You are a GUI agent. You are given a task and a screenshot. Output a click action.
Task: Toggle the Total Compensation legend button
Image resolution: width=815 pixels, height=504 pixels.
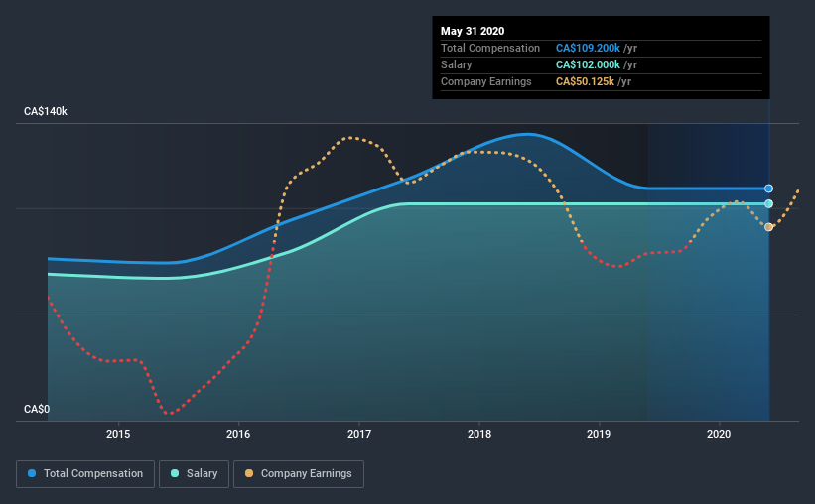pyautogui.click(x=85, y=474)
